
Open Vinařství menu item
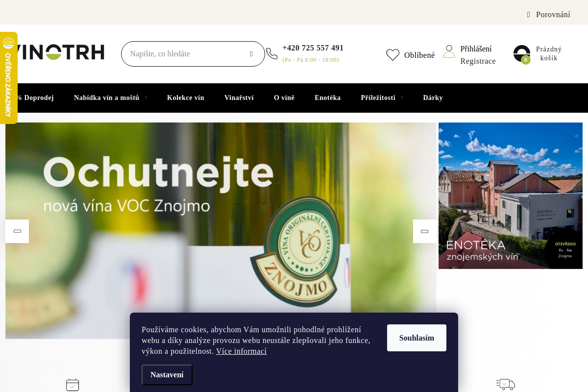point(239,98)
